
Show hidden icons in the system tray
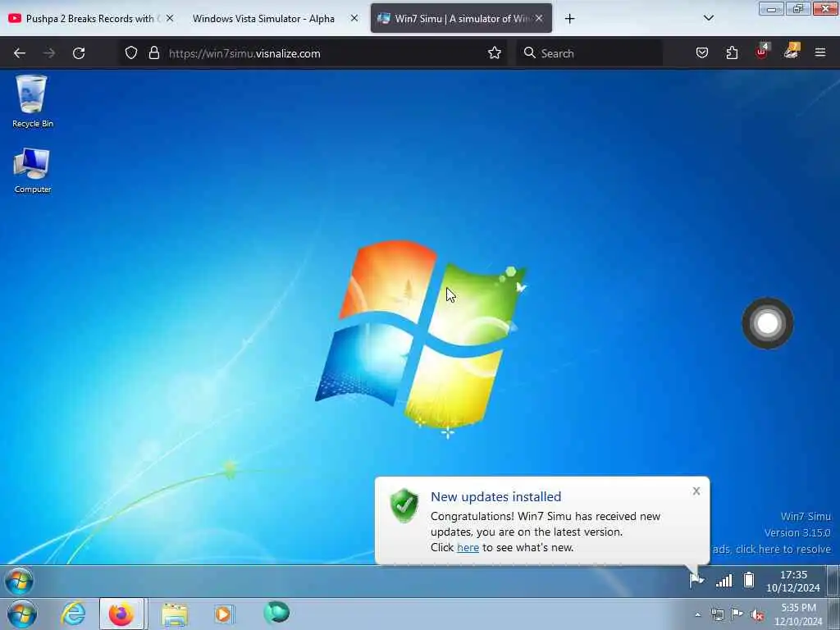pyautogui.click(x=697, y=615)
